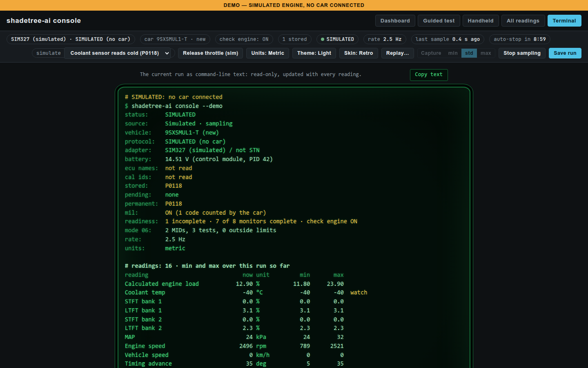Click the rate 2.5 Hz chip
This screenshot has width=588, height=368.
point(384,39)
